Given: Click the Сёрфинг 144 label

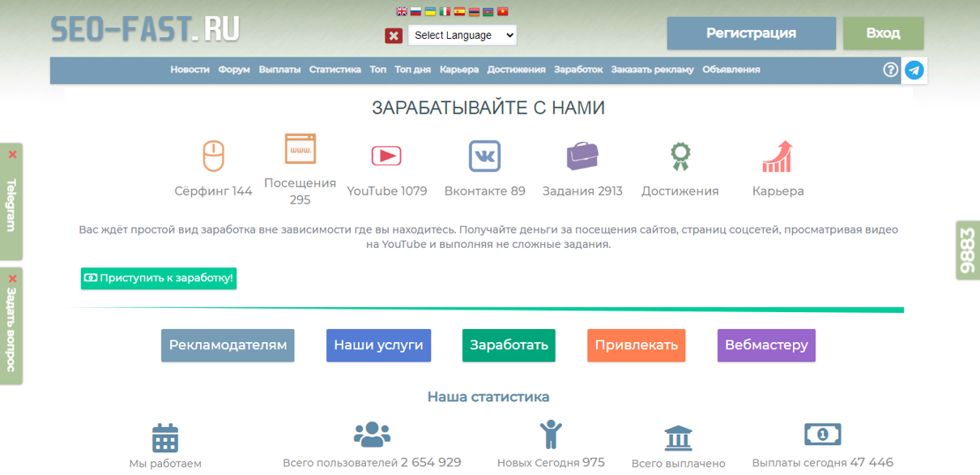Looking at the screenshot, I should (x=213, y=191).
